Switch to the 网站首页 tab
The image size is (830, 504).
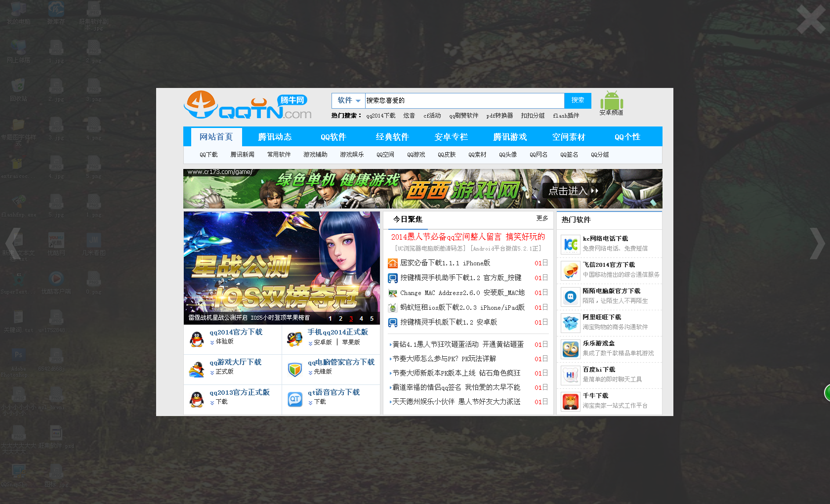pos(216,137)
